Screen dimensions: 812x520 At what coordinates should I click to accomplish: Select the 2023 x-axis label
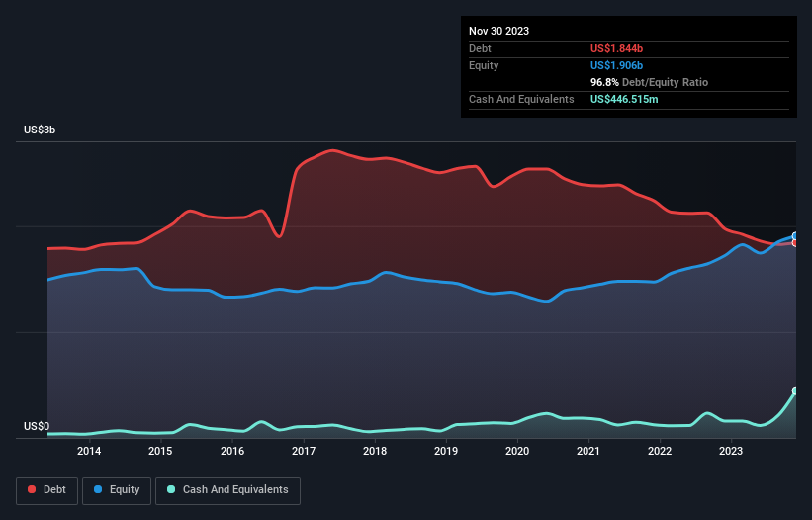coord(731,452)
